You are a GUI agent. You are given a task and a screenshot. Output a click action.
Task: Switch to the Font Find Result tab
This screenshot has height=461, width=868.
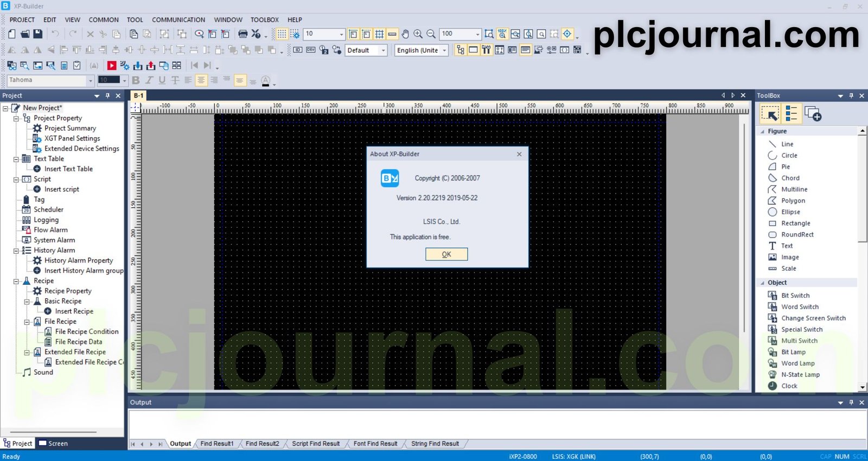pyautogui.click(x=375, y=444)
